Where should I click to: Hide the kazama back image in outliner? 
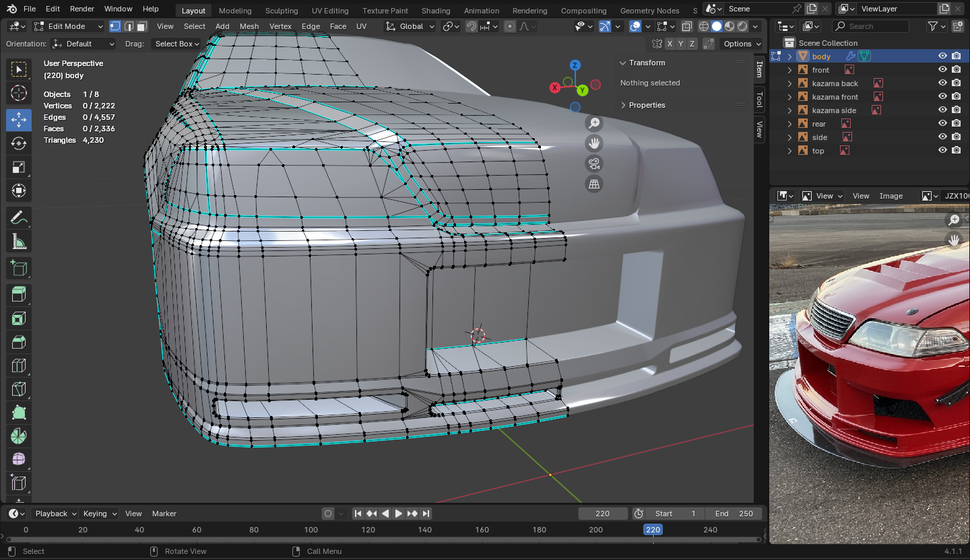942,83
